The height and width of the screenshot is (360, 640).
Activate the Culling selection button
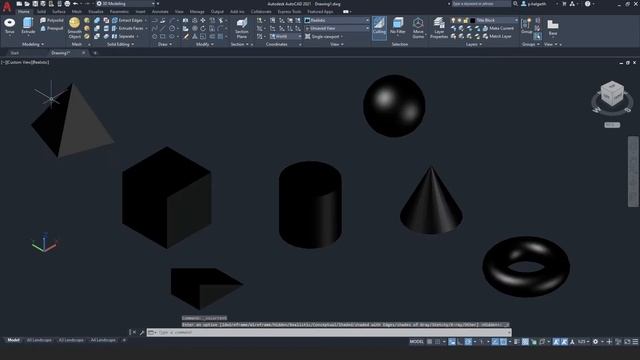379,27
